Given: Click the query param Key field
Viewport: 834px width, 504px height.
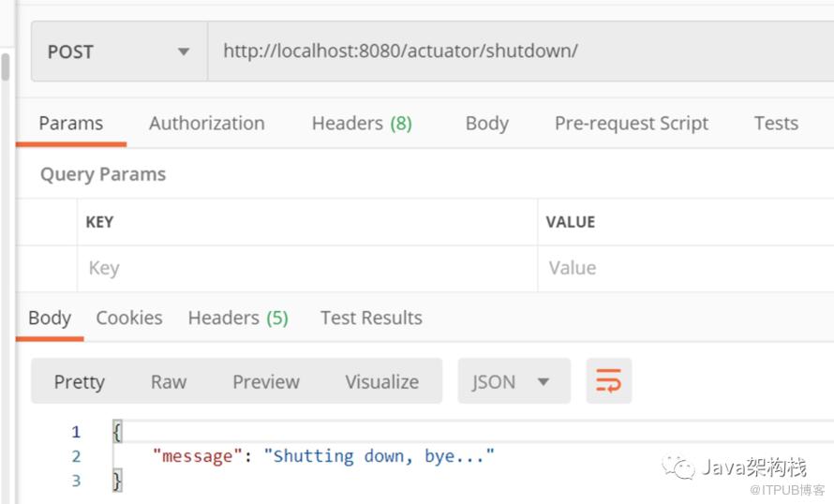Looking at the screenshot, I should coord(307,269).
